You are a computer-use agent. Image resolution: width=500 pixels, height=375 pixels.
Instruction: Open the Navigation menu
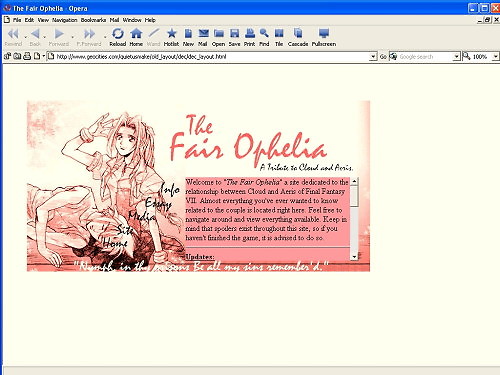[x=65, y=20]
